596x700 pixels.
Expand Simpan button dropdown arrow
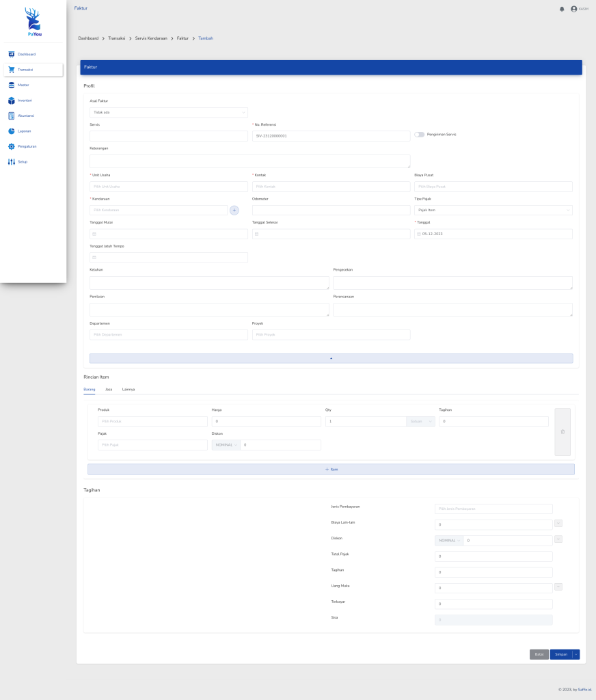(x=576, y=654)
